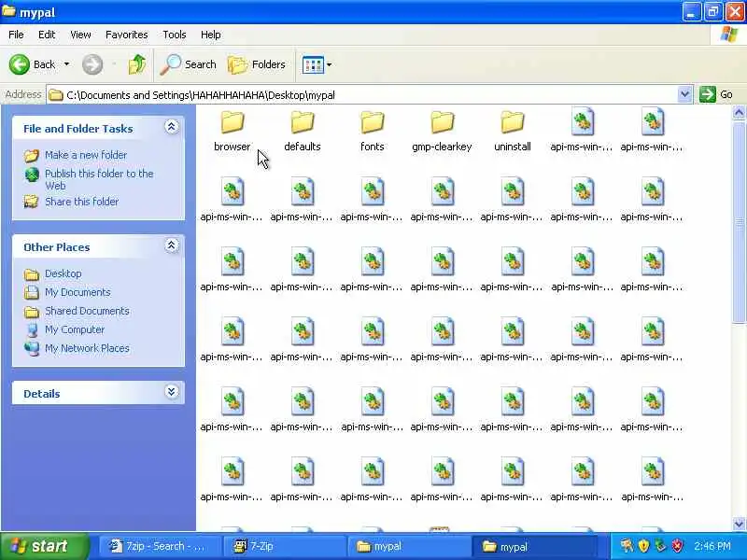Expand the Details panel
The width and height of the screenshot is (747, 560).
pyautogui.click(x=172, y=391)
